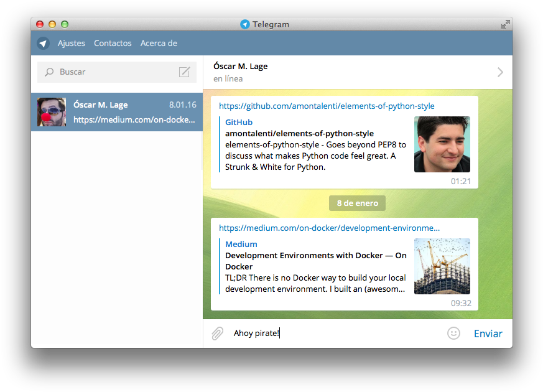Image resolution: width=543 pixels, height=392 pixels.
Task: Open the Contactos menu
Action: [x=113, y=43]
